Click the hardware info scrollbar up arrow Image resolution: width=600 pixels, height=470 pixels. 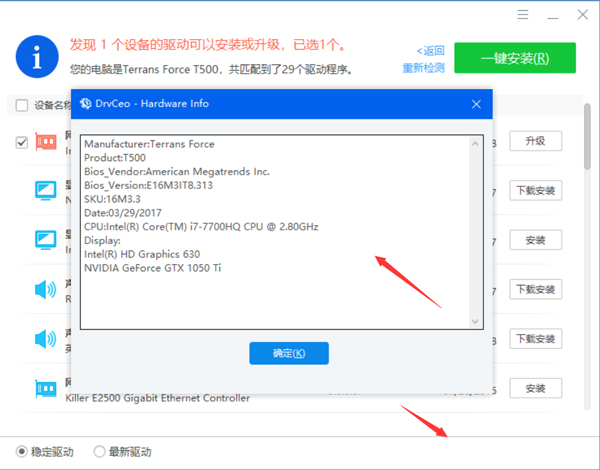pyautogui.click(x=475, y=144)
